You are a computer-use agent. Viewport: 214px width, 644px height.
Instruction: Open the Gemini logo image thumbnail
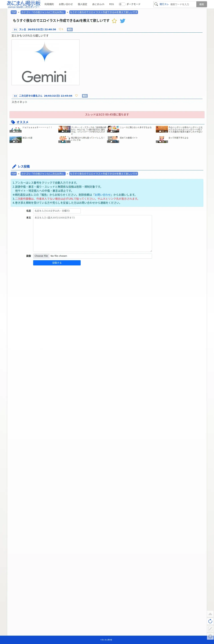[45, 62]
